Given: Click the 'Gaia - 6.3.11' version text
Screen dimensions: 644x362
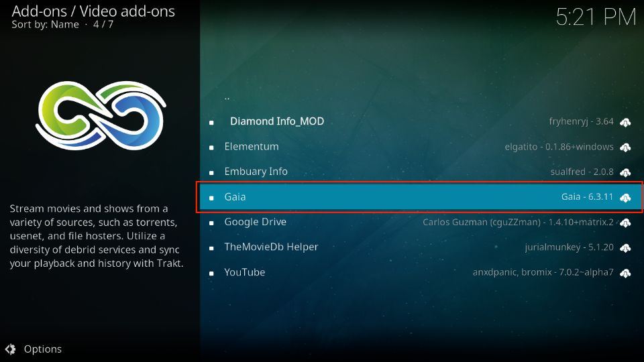Looking at the screenshot, I should coord(587,196).
